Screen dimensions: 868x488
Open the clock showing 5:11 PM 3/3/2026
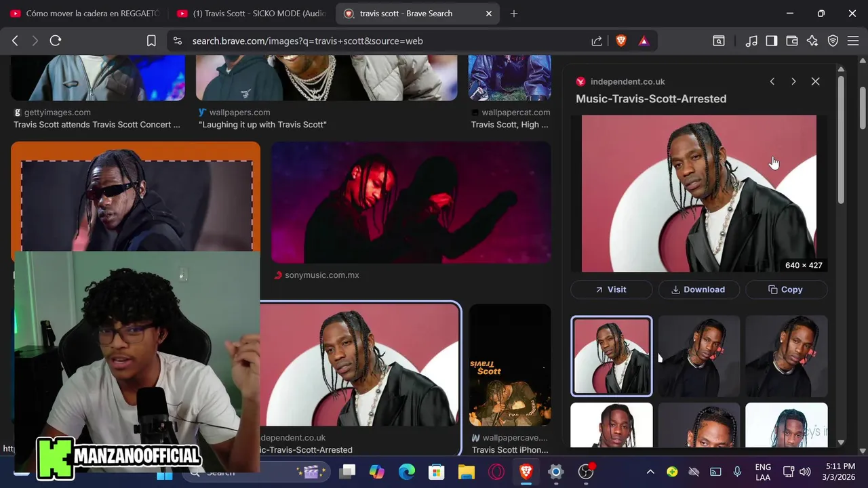(840, 472)
